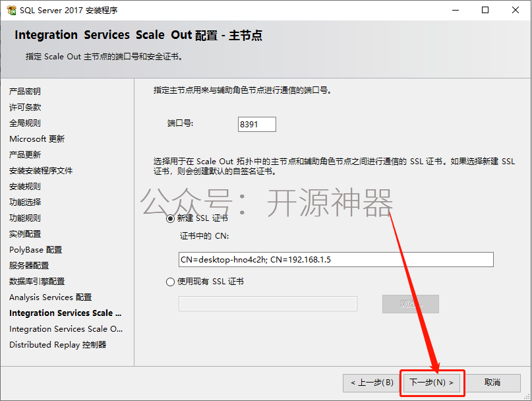This screenshot has width=532, height=401.
Task: Go back with the 上一步(B) button
Action: click(372, 383)
